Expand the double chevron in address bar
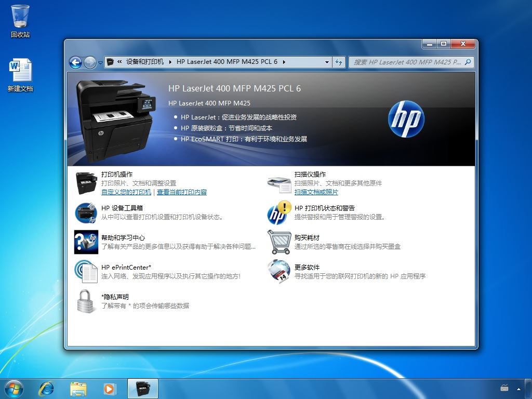 (119, 62)
